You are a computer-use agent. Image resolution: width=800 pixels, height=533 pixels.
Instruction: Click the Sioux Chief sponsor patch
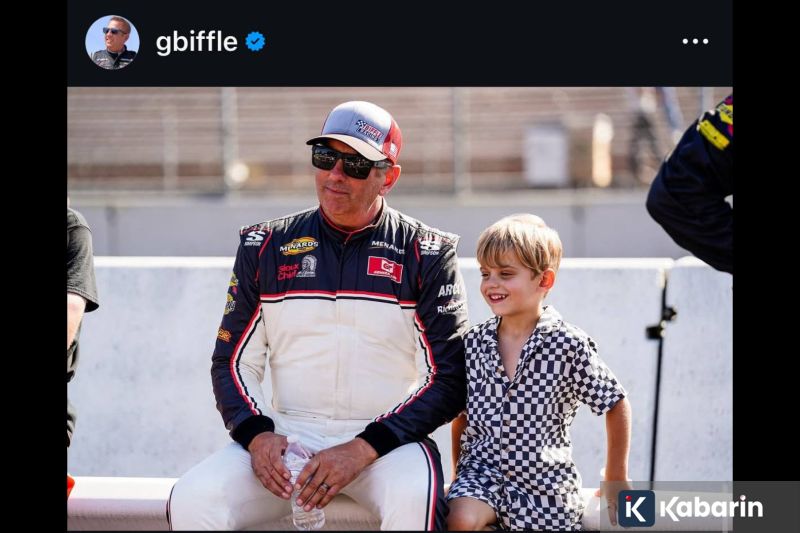[x=297, y=269]
